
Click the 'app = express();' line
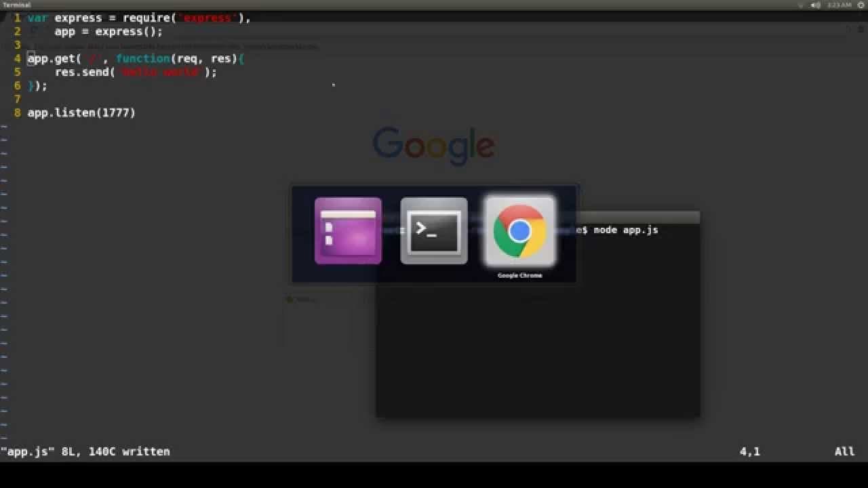(108, 31)
